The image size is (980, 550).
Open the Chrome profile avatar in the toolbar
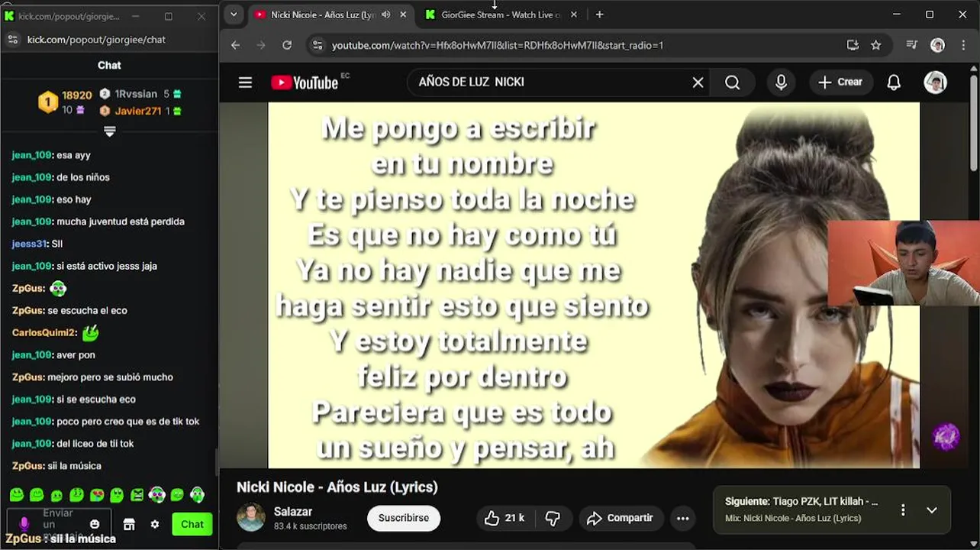938,45
